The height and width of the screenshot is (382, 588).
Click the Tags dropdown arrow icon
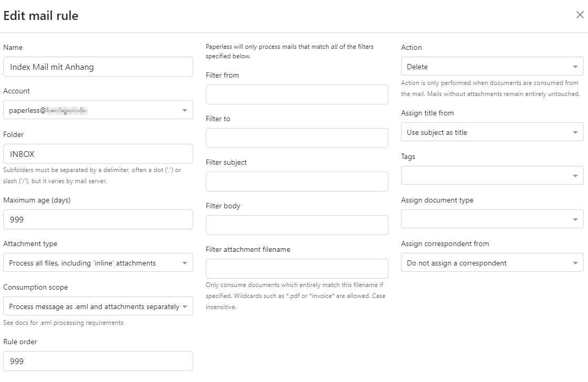(x=576, y=175)
